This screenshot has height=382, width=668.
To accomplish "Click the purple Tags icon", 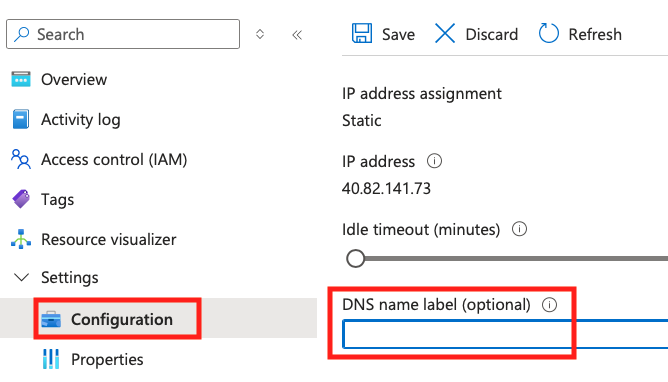I will pos(20,199).
